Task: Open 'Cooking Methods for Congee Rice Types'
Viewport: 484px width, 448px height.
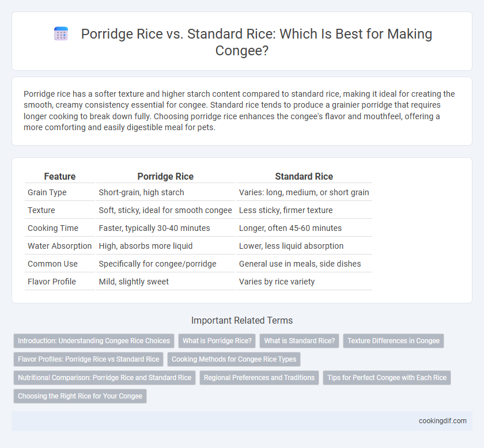Action: pos(234,359)
